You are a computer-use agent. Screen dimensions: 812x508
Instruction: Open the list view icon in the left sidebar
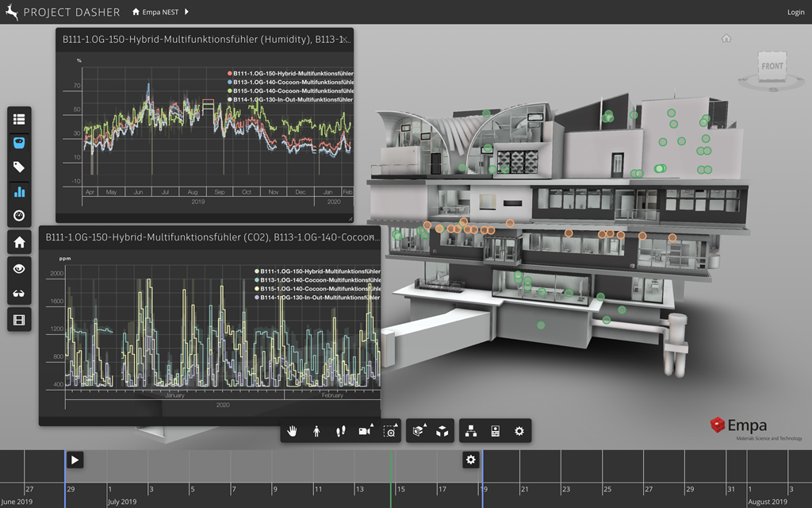click(19, 119)
